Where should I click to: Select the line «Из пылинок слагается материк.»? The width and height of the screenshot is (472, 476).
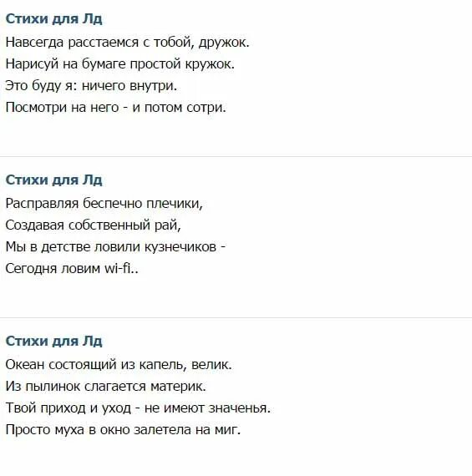[106, 387]
